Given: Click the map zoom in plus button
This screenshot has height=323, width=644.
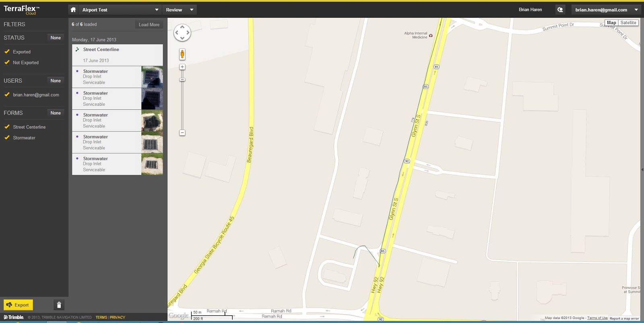Looking at the screenshot, I should click(182, 67).
